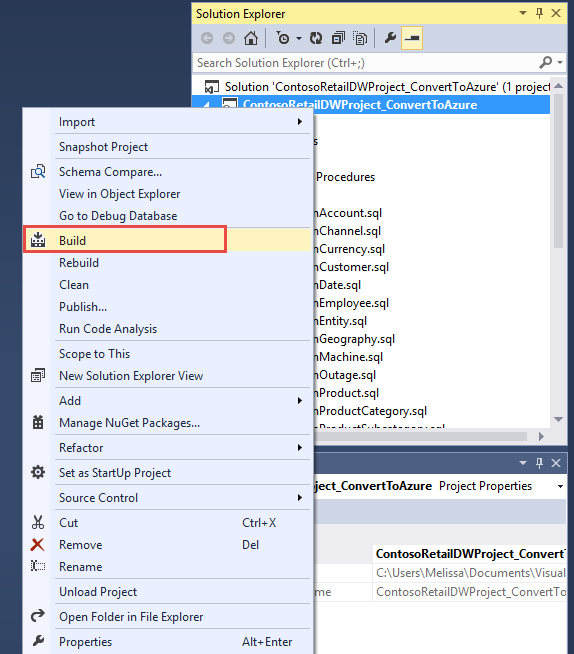Image resolution: width=574 pixels, height=654 pixels.
Task: Choose Schema Compare... menu entry
Action: click(x=181, y=172)
